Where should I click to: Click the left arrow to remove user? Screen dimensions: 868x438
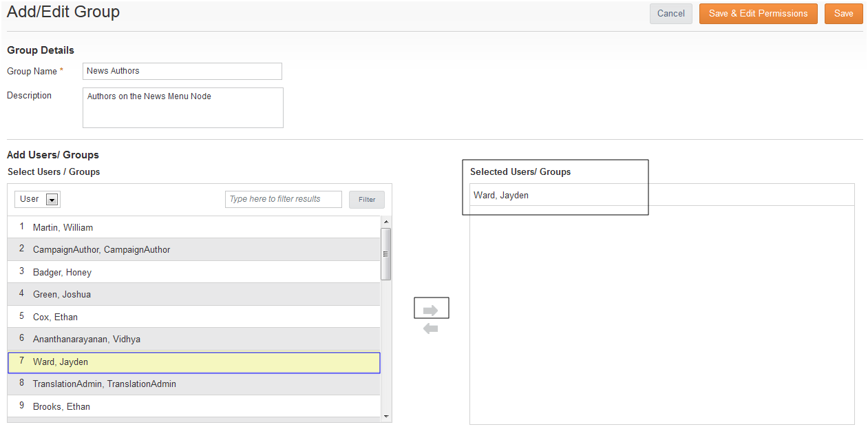[431, 329]
